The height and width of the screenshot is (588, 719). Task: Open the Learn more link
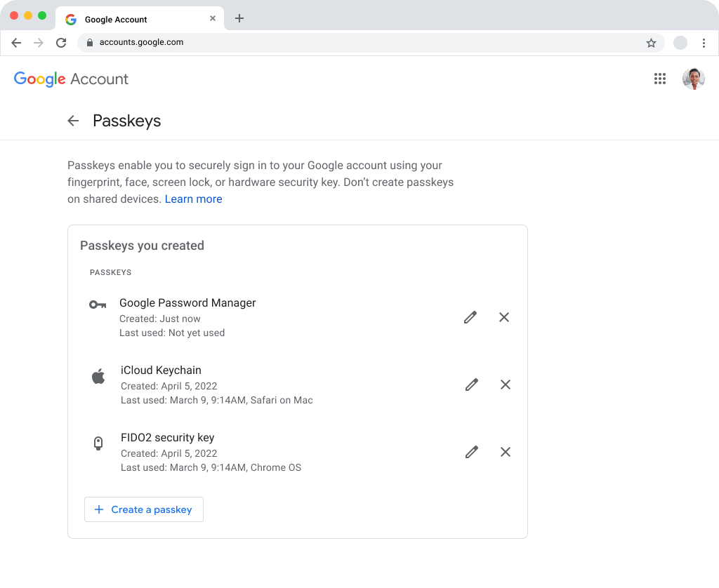pos(193,199)
